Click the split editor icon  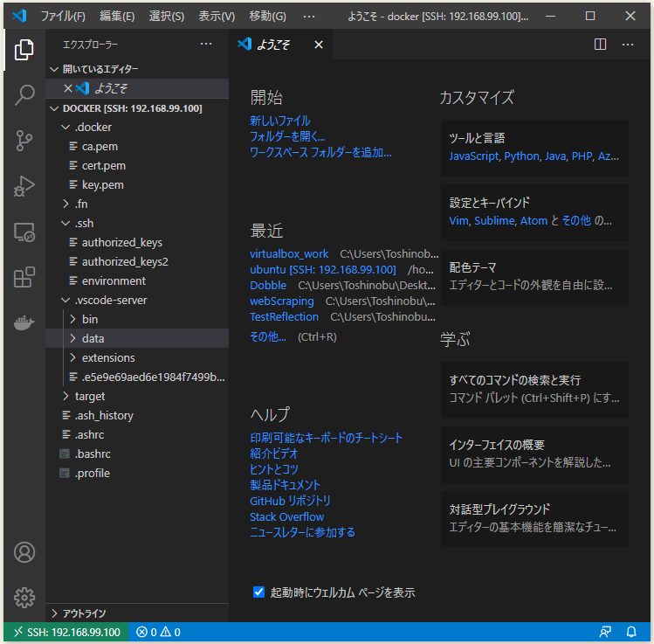(x=600, y=45)
